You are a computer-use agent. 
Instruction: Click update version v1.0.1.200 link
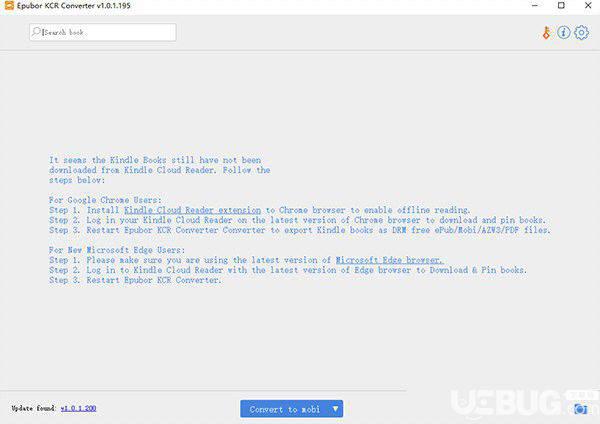78,408
